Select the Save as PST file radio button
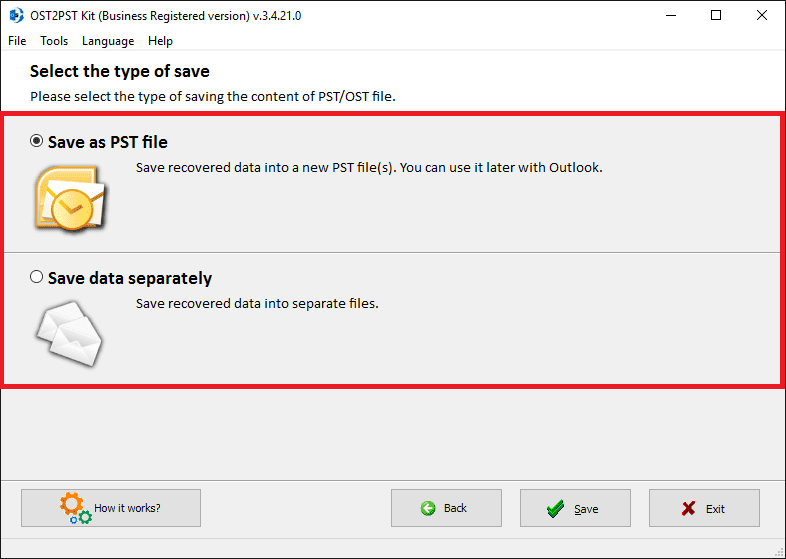 click(x=36, y=141)
